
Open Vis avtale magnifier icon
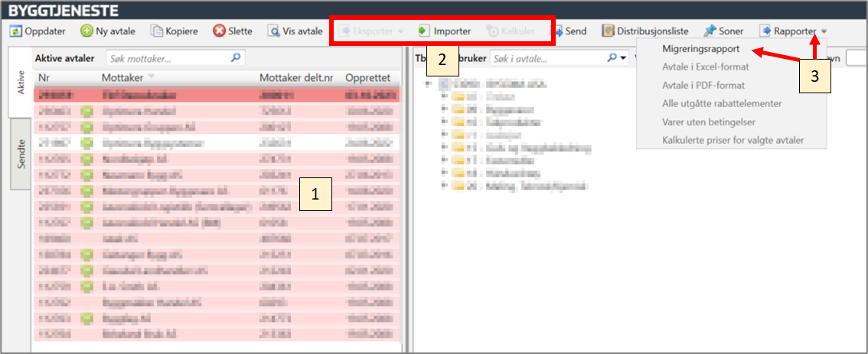pyautogui.click(x=274, y=31)
